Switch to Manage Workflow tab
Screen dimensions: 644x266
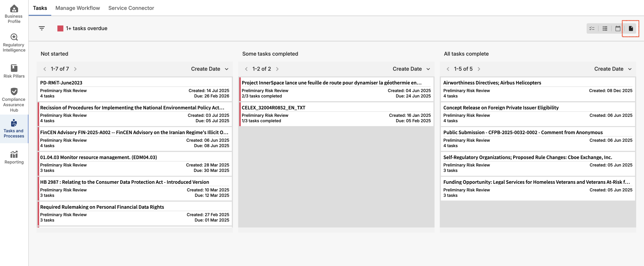click(x=77, y=8)
